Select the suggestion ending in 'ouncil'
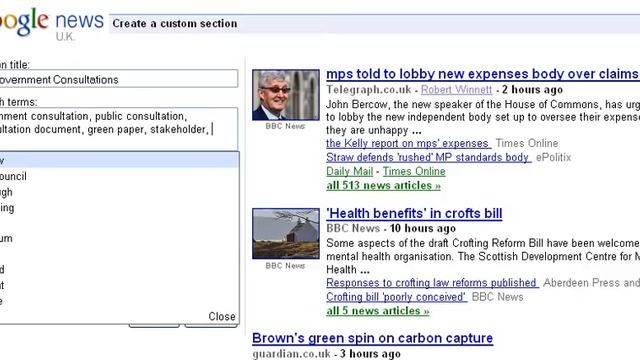This screenshot has width=640, height=360. pos(119,176)
